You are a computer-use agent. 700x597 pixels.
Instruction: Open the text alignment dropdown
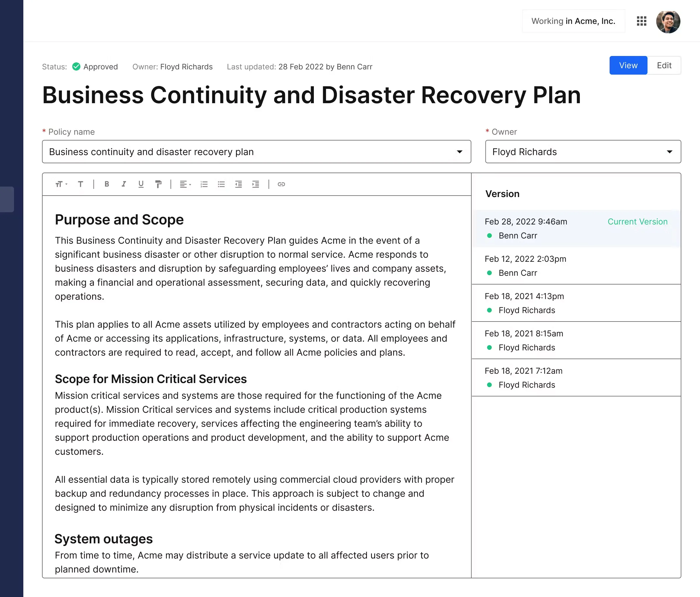point(185,184)
